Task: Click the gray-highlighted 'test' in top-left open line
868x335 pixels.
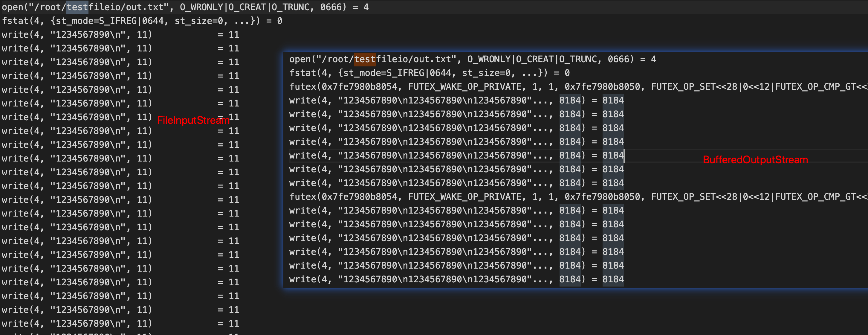Action: point(77,7)
